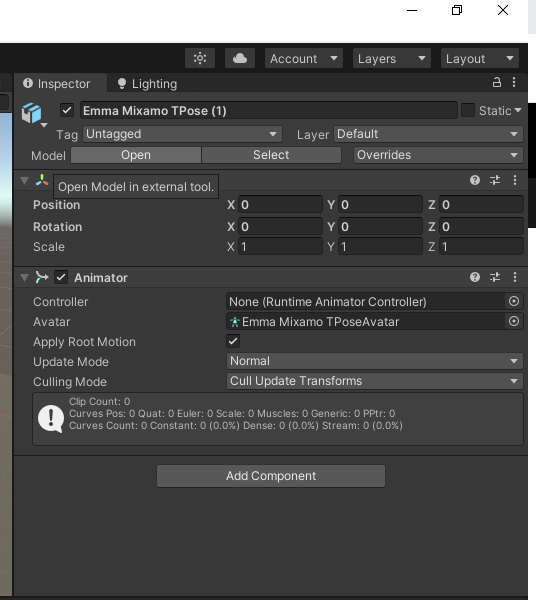
Task: Open Transform presets slider icon
Action: point(495,180)
